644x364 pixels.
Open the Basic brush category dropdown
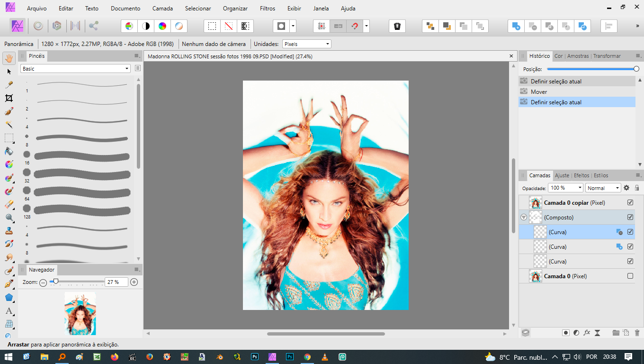(75, 69)
